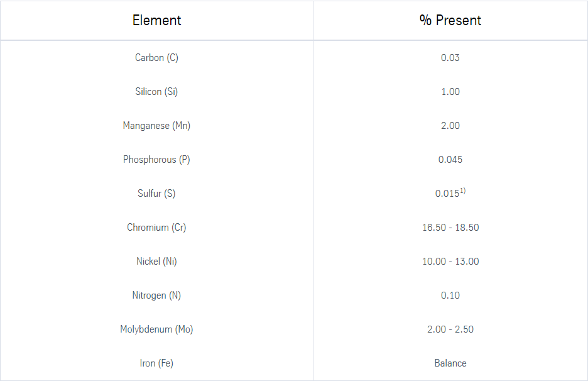Select the 16.50 - 18.50 chromium range
This screenshot has height=381, width=588.
pyautogui.click(x=450, y=228)
